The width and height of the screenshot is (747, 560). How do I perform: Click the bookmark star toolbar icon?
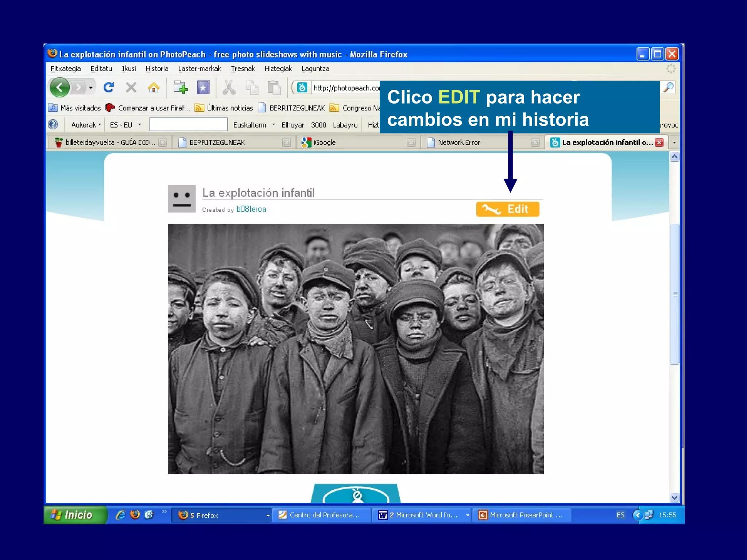click(x=203, y=87)
